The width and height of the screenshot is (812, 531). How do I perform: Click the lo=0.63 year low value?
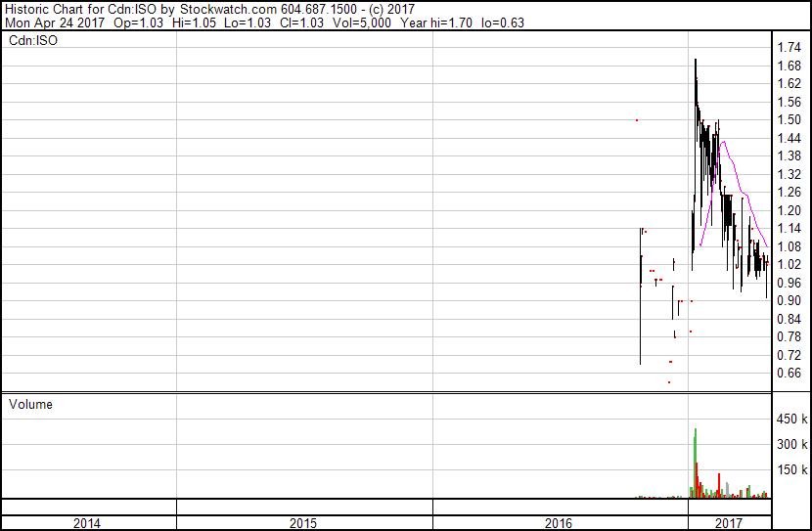[x=502, y=22]
